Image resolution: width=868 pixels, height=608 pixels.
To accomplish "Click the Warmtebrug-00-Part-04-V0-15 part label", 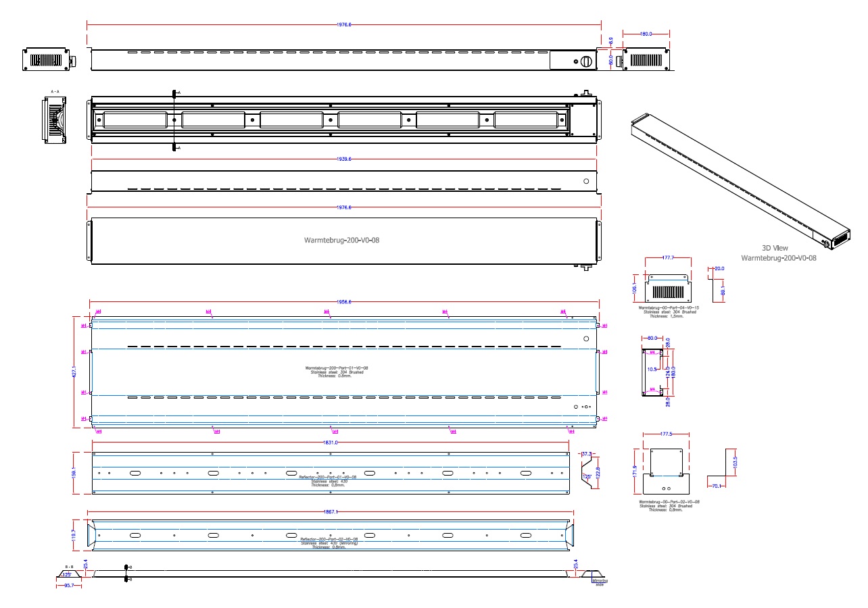I will 668,307.
